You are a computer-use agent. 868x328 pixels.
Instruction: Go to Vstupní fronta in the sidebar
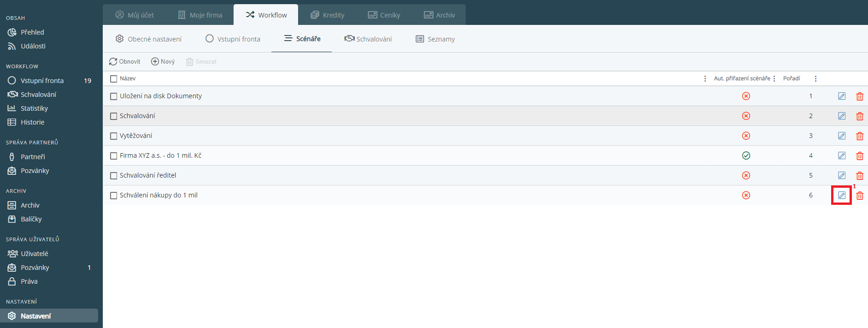click(x=42, y=81)
